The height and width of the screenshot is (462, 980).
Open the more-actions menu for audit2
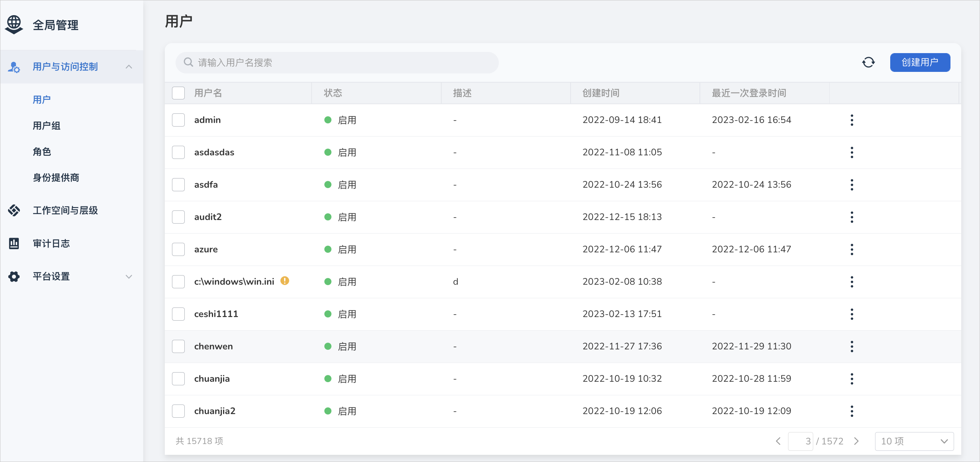point(852,217)
